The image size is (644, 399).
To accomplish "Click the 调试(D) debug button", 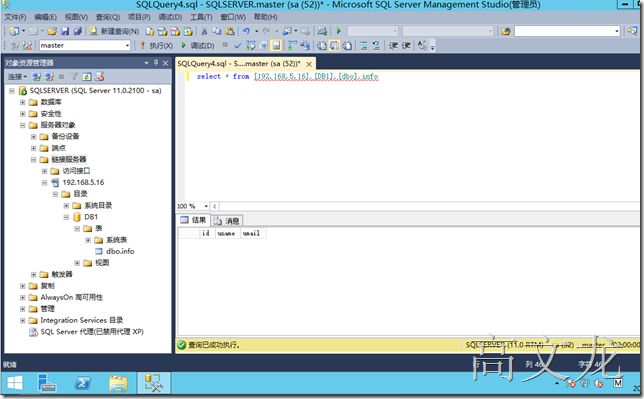I will 198,46.
